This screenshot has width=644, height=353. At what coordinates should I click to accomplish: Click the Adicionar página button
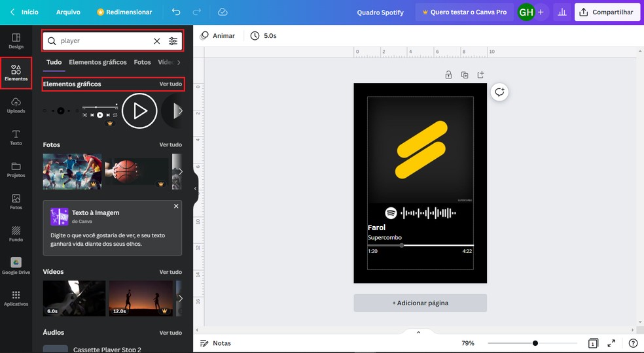point(420,303)
